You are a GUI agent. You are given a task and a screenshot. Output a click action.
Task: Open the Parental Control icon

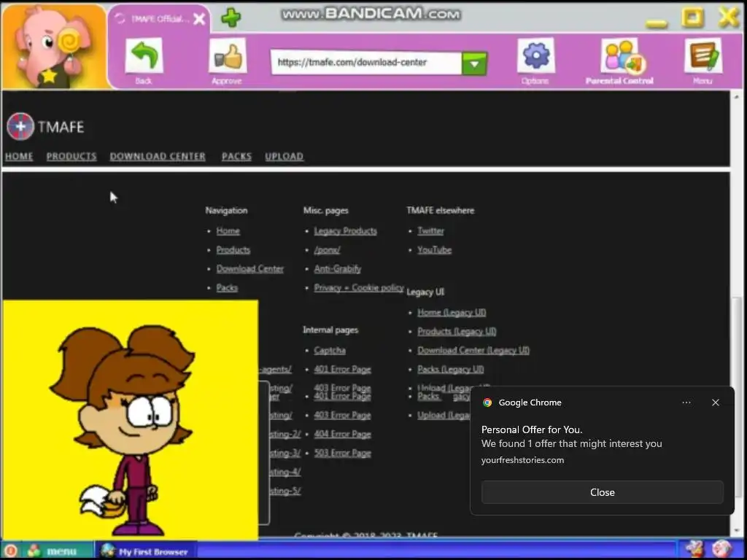(x=623, y=55)
